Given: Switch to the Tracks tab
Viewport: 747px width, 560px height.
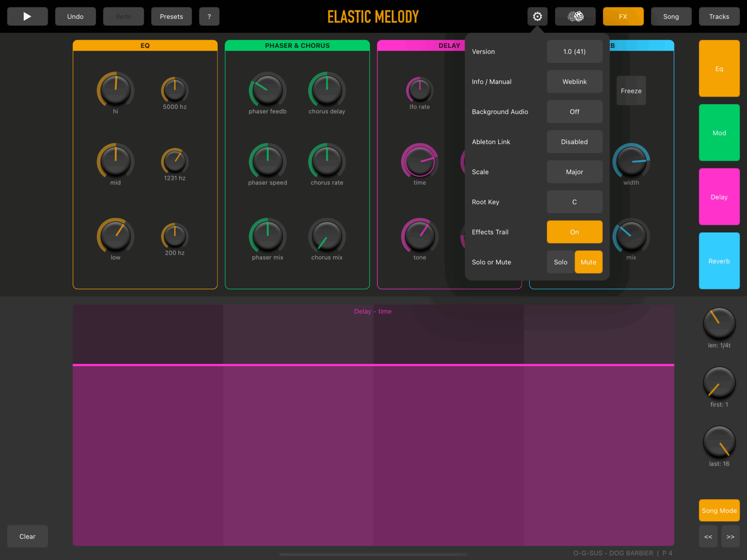Looking at the screenshot, I should (719, 16).
